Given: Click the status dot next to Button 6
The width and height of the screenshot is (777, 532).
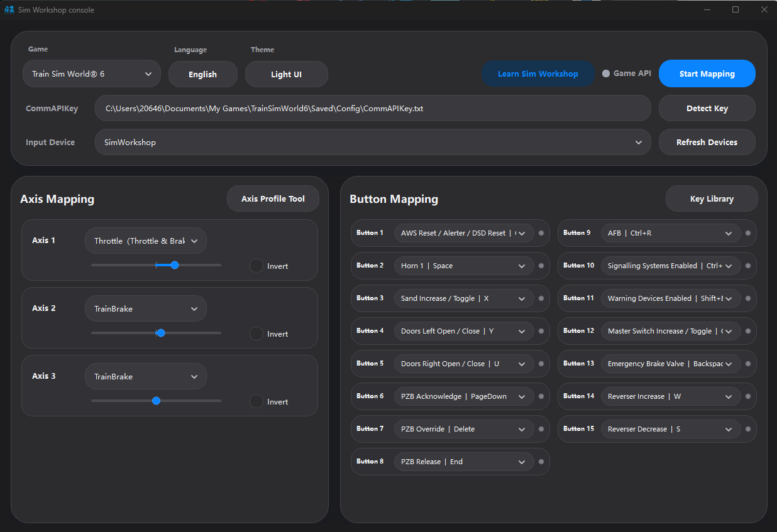Looking at the screenshot, I should (x=541, y=396).
